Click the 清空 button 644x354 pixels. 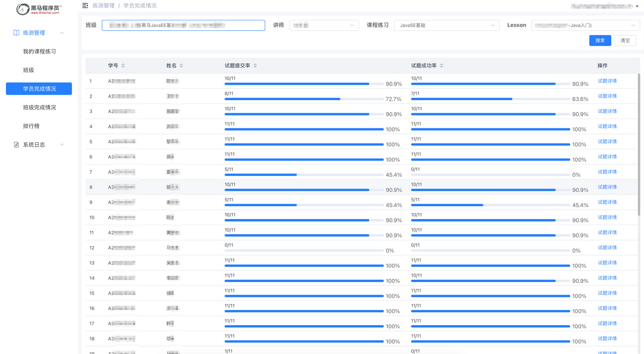pos(625,41)
